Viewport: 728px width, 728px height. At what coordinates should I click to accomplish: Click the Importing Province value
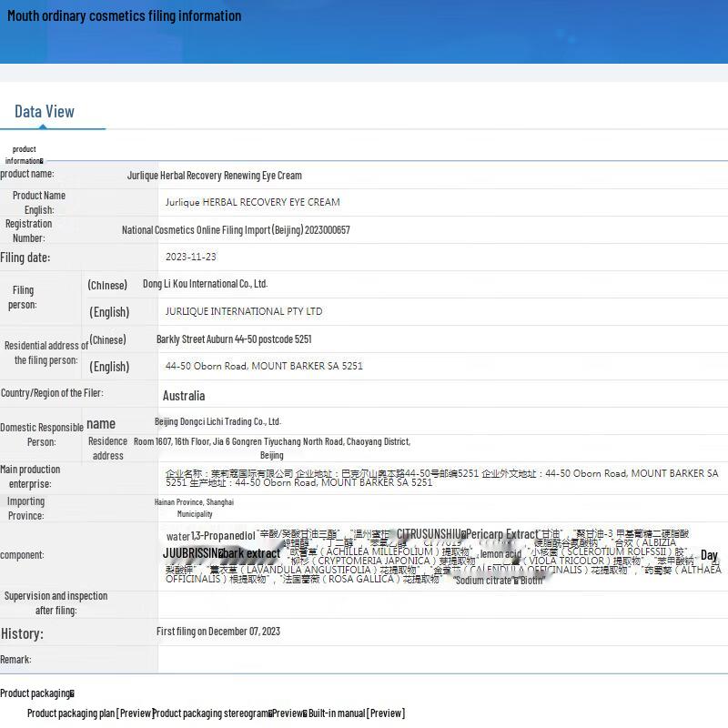[194, 508]
